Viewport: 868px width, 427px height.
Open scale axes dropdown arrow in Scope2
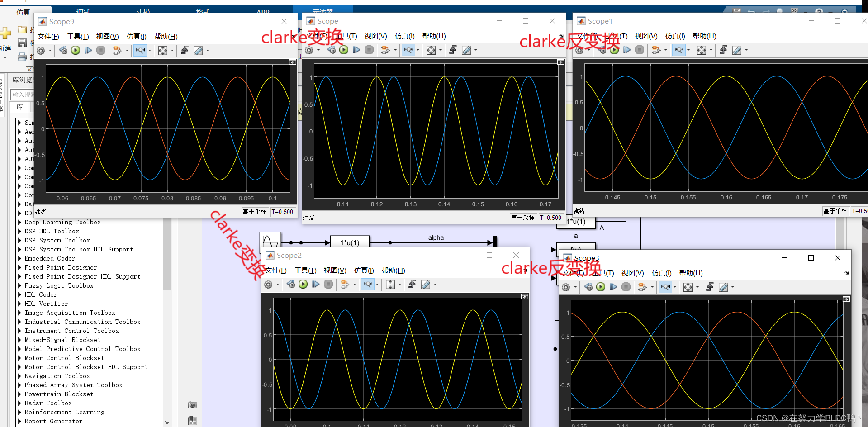(400, 285)
